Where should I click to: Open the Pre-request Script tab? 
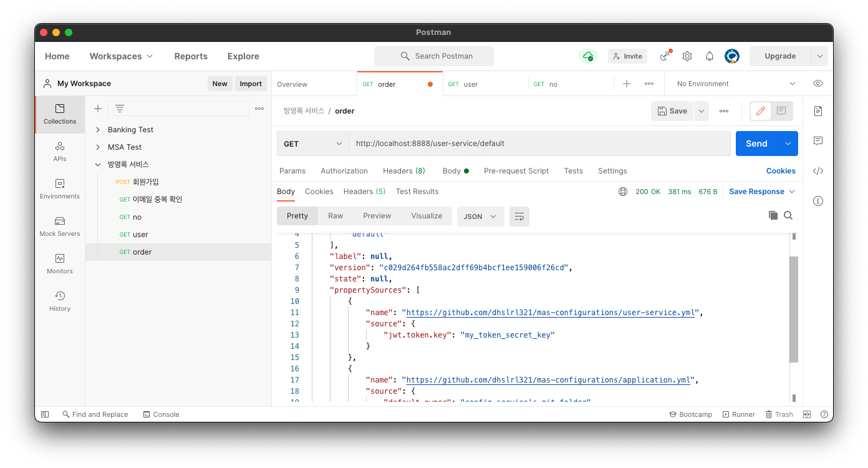point(516,171)
